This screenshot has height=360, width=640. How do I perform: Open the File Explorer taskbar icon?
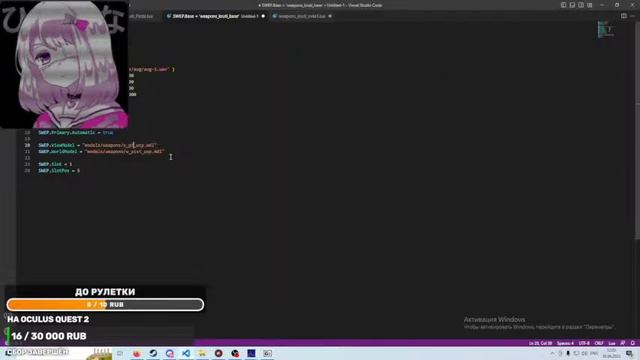tap(202, 353)
